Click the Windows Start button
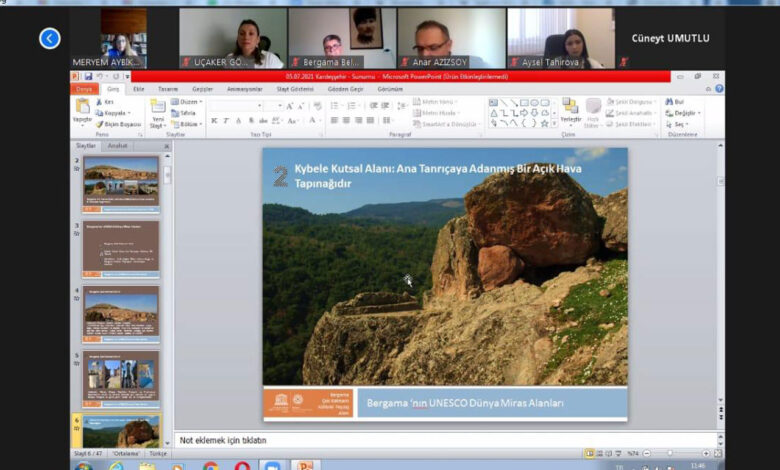780x470 pixels. (x=83, y=466)
